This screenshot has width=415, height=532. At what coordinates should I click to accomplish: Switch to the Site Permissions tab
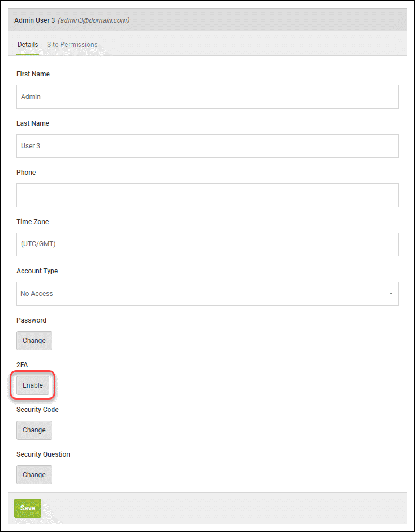pyautogui.click(x=72, y=45)
